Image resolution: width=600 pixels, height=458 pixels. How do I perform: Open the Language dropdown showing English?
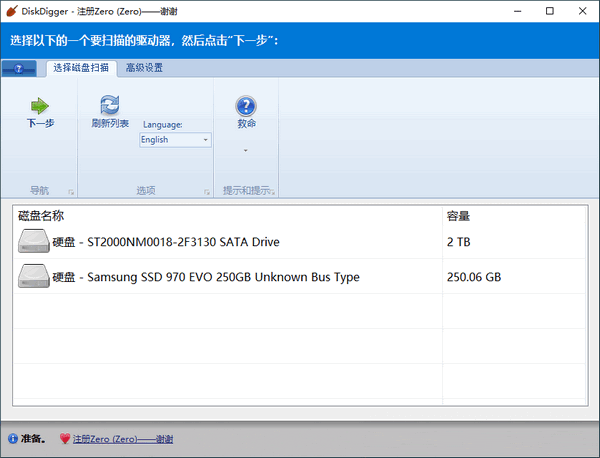(175, 140)
